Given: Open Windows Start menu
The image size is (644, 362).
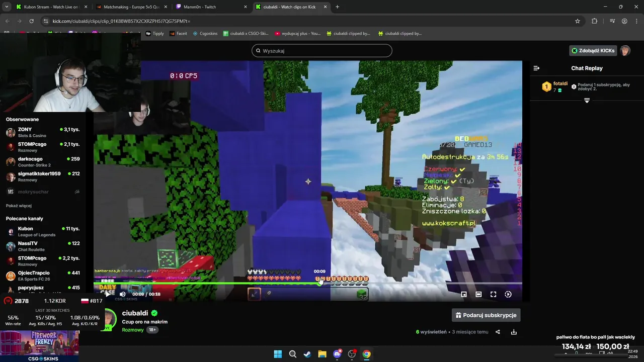Looking at the screenshot, I should 278,354.
